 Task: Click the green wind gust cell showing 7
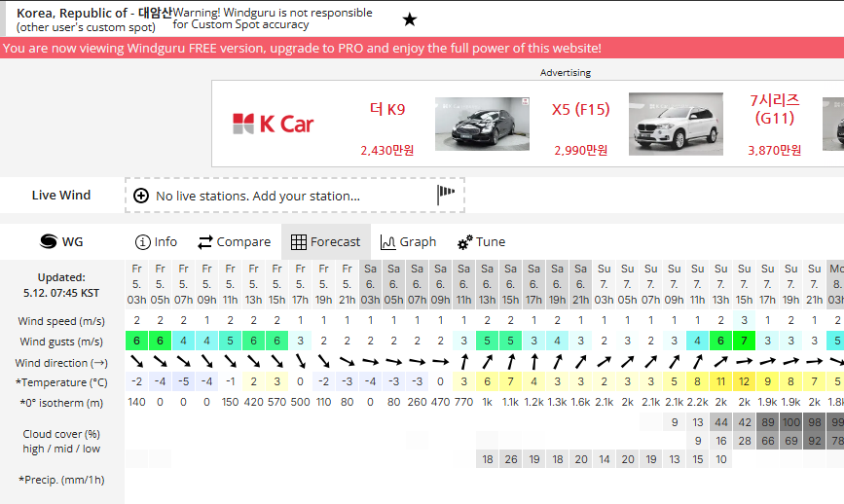(x=745, y=341)
